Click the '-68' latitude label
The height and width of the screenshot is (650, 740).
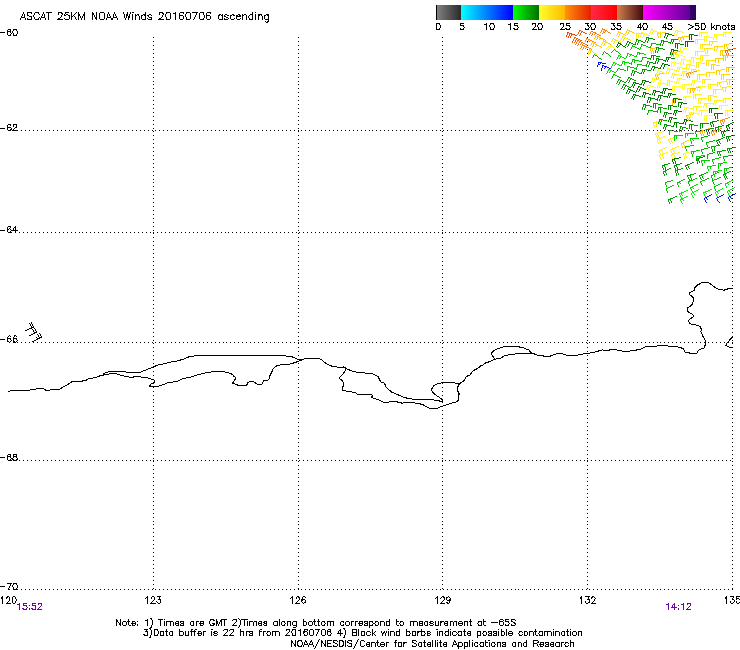point(9,458)
